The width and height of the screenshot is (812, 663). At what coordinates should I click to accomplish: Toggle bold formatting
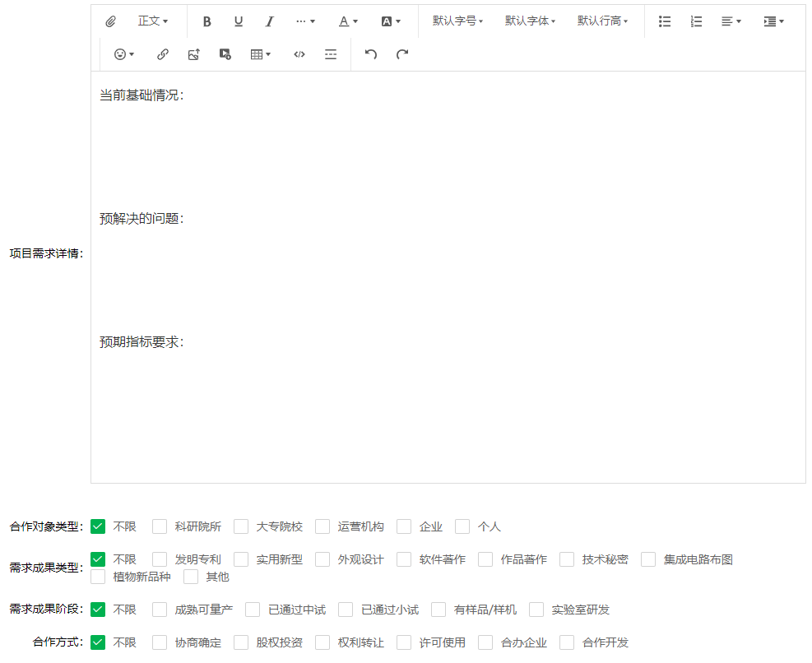click(x=207, y=21)
